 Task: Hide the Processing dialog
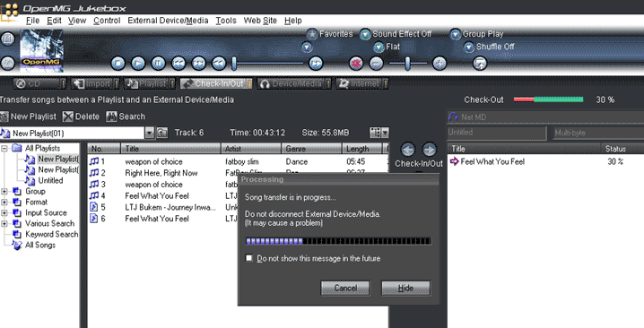point(405,288)
